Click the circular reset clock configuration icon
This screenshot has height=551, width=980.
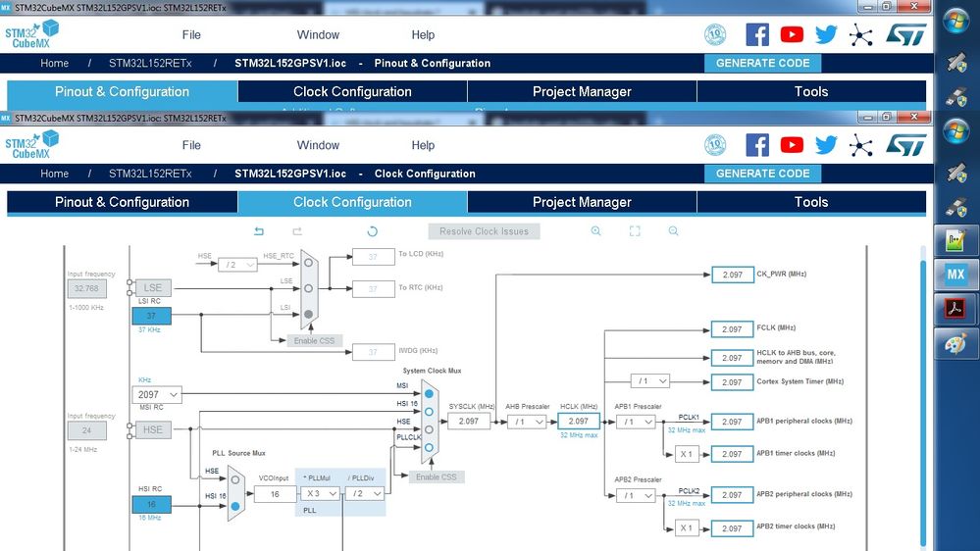[372, 231]
